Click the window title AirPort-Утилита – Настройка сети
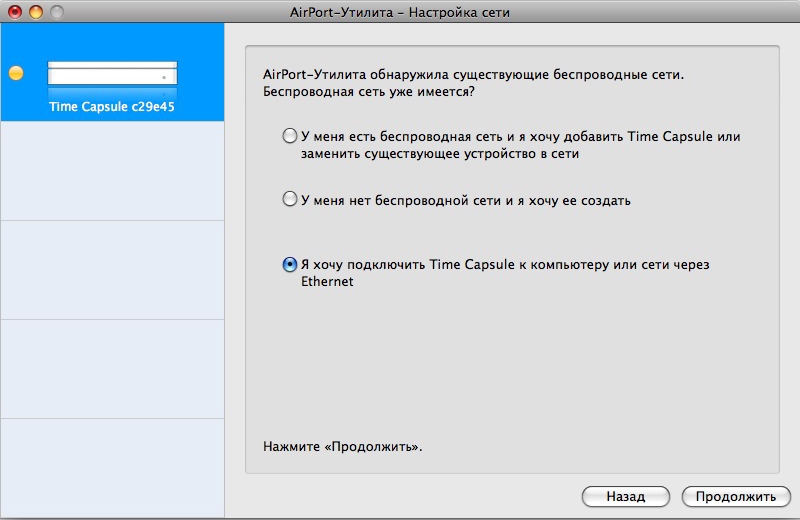Viewport: 800px width, 520px height. 400,12
